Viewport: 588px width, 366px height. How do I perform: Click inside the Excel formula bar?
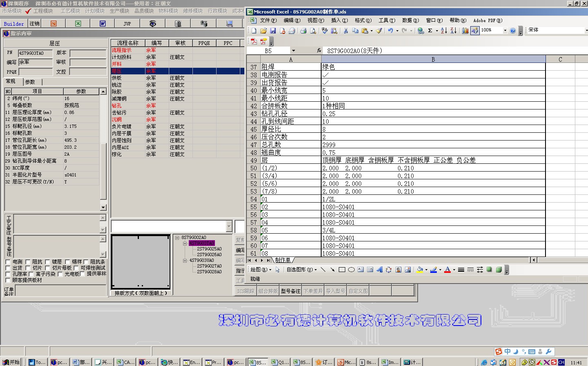click(454, 51)
